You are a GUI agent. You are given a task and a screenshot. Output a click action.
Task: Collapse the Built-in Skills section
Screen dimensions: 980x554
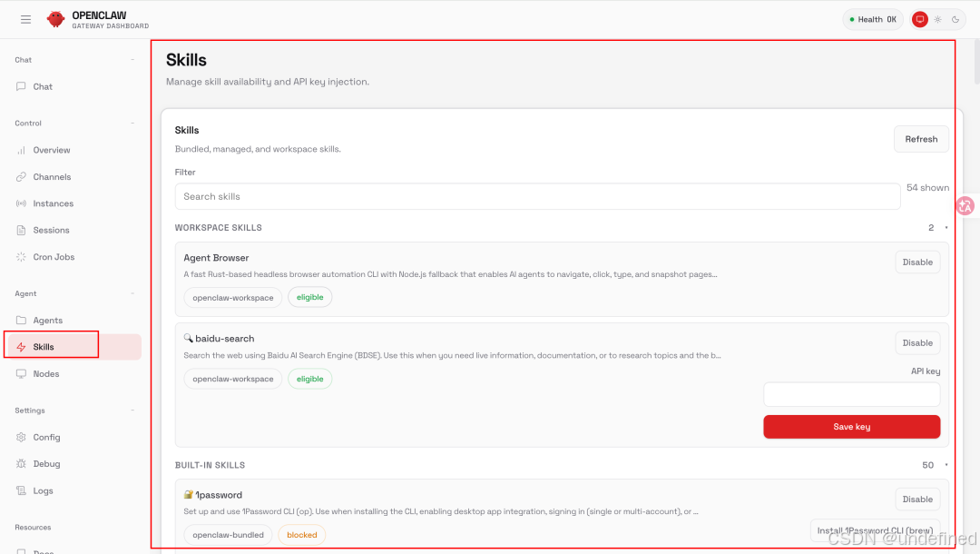tap(946, 465)
